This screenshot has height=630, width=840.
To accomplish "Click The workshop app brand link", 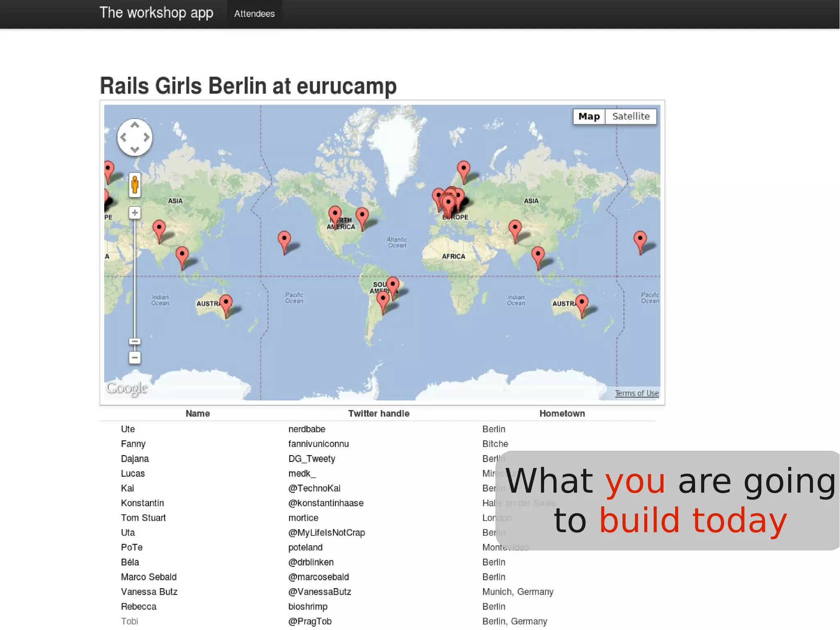I will 156,13.
